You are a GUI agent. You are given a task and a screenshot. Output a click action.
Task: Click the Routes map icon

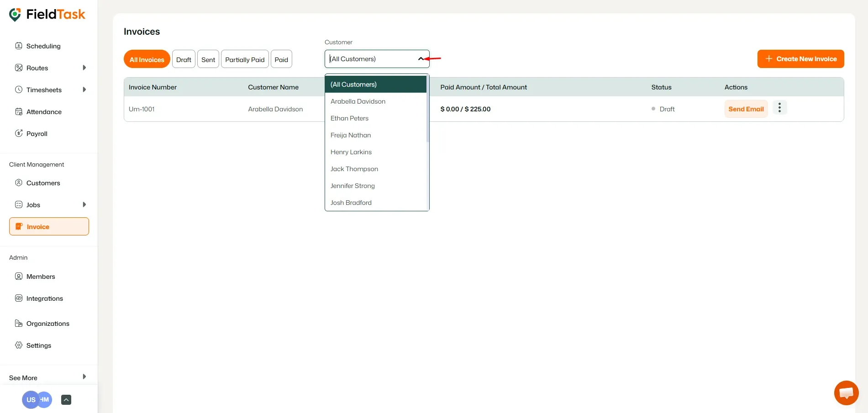pos(19,68)
